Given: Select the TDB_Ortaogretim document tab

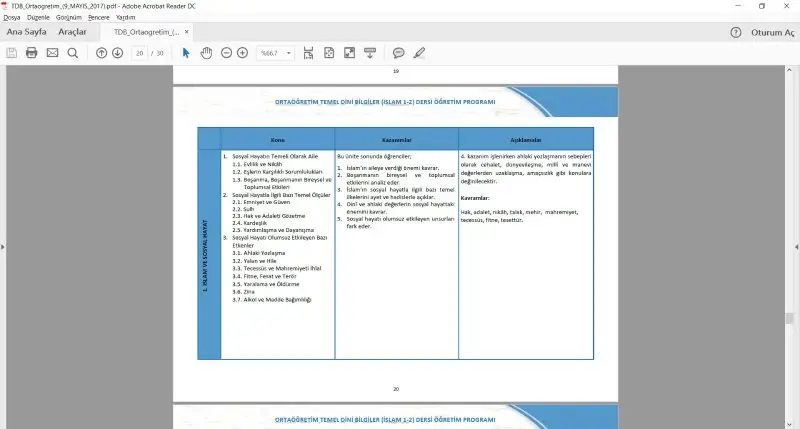Looking at the screenshot, I should [x=146, y=32].
